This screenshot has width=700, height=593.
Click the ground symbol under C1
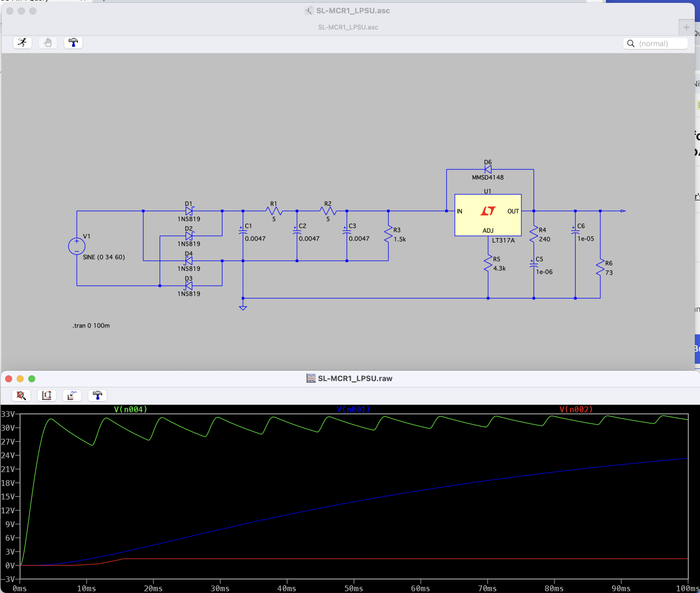point(243,308)
